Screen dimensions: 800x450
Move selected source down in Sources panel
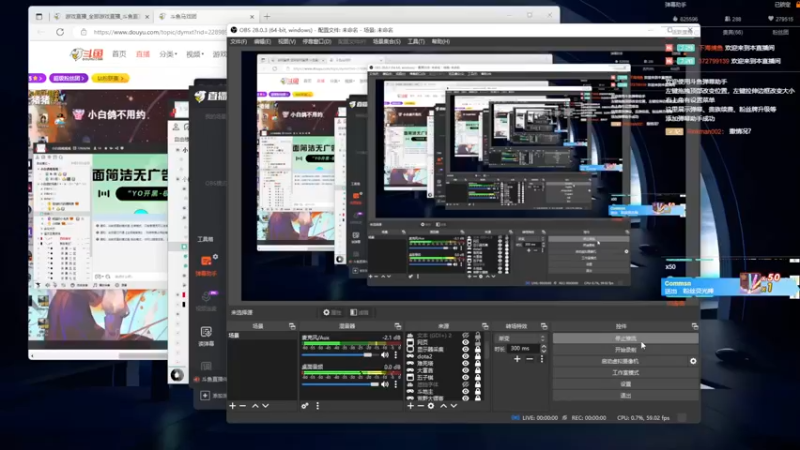(454, 406)
